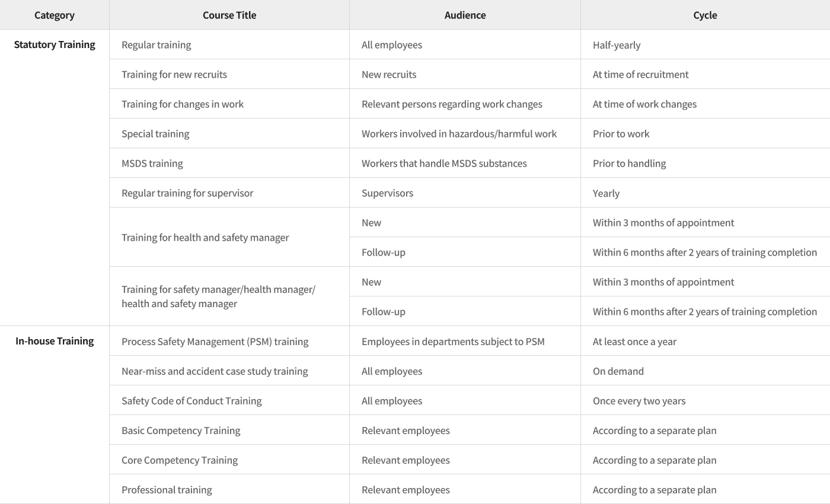Viewport: 830px width, 504px height.
Task: Select the Special training course cell
Action: click(155, 134)
